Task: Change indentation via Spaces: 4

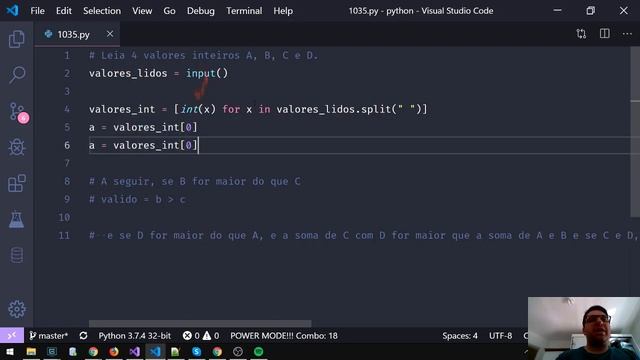Action: click(x=460, y=336)
